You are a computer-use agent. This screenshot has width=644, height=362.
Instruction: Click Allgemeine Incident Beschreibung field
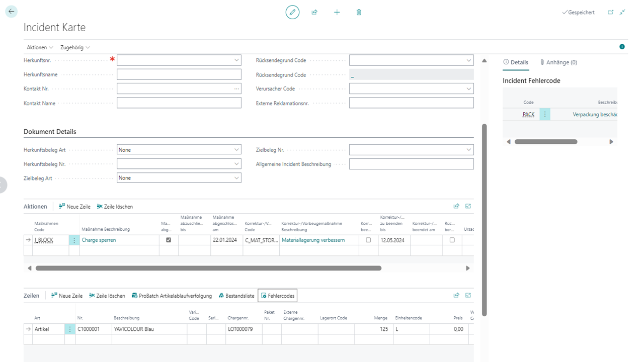(x=412, y=164)
